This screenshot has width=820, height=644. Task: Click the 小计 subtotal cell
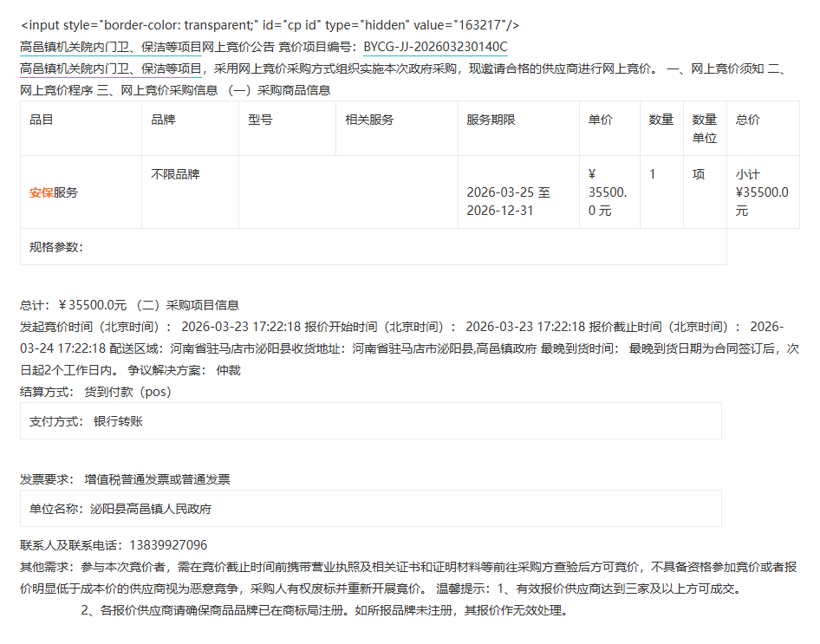tap(761, 192)
